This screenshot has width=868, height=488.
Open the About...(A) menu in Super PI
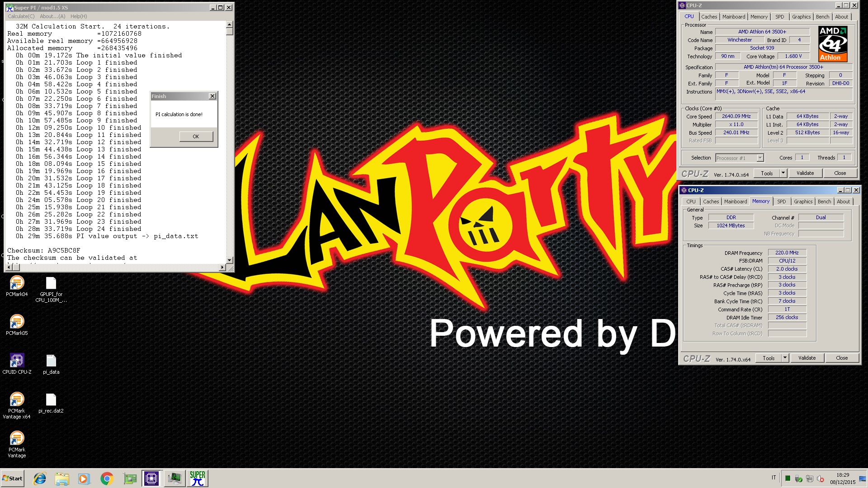(x=52, y=16)
